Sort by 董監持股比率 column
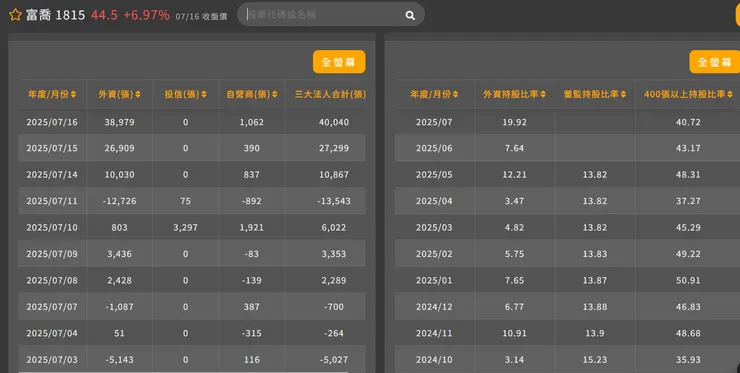Screen dimensions: 740x373 pyautogui.click(x=595, y=94)
